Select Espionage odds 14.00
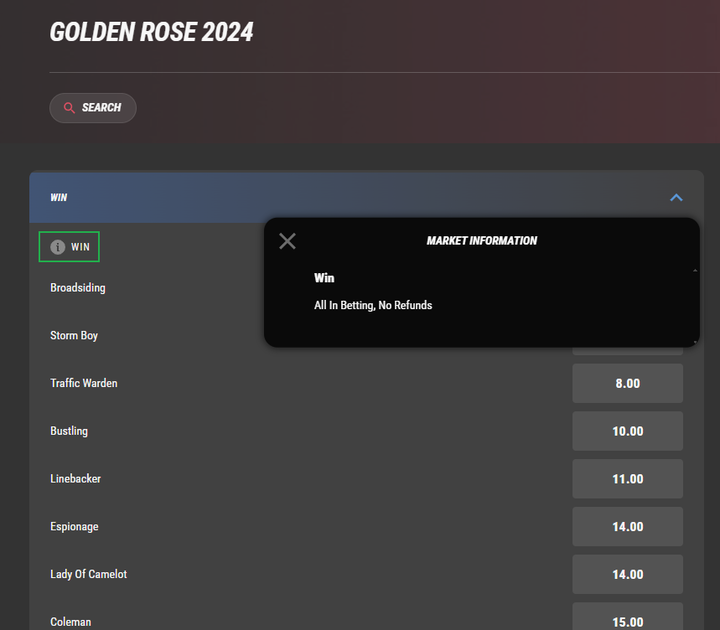 point(627,527)
